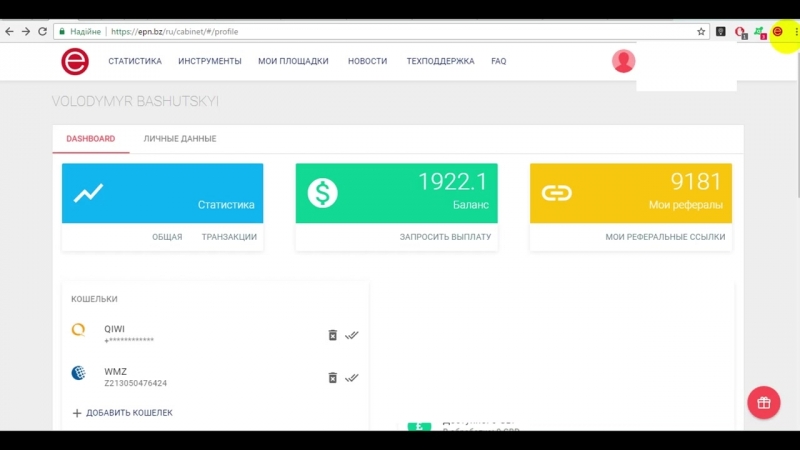Delete the QIWI wallet via trash icon
The height and width of the screenshot is (450, 800).
tap(333, 335)
